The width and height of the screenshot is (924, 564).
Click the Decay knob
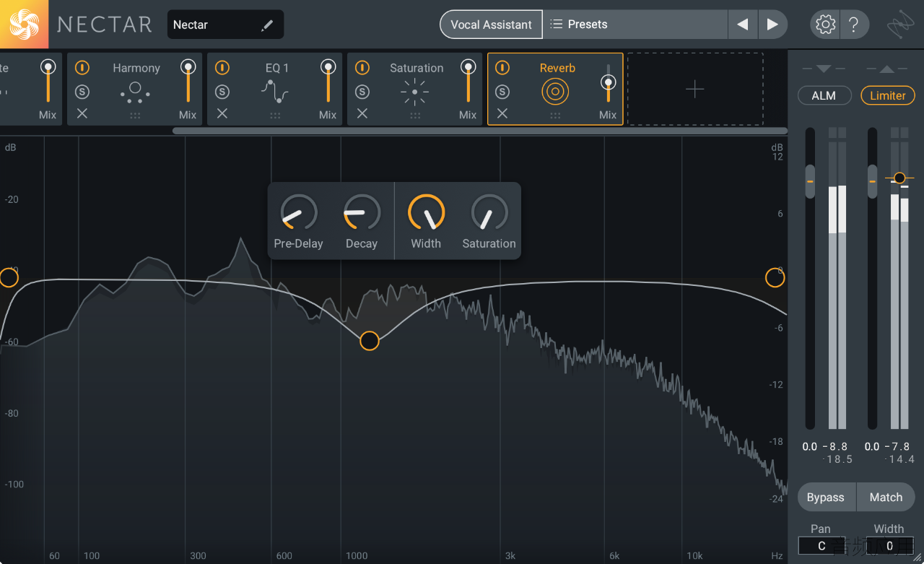point(362,213)
